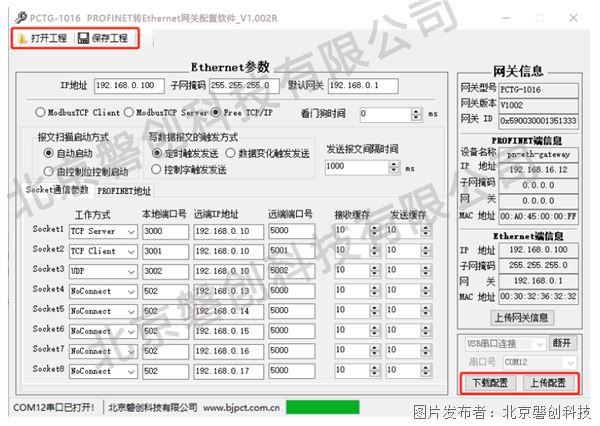Close the configuration window
The image size is (600, 426).
pos(573,18)
